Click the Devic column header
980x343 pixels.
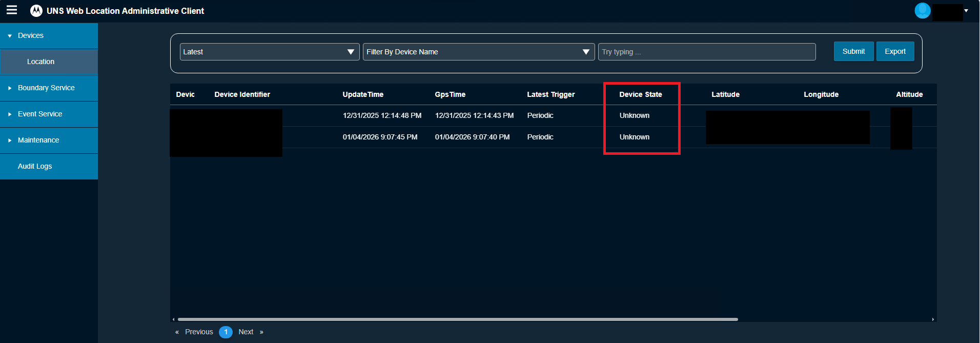(x=185, y=94)
